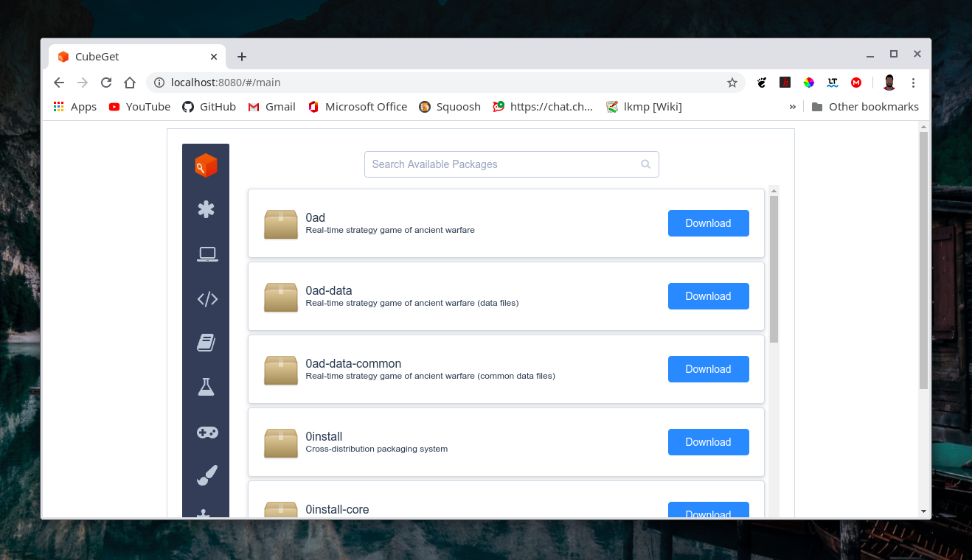972x560 pixels.
Task: Open the asterisk all-categories sidebar icon
Action: (x=206, y=209)
